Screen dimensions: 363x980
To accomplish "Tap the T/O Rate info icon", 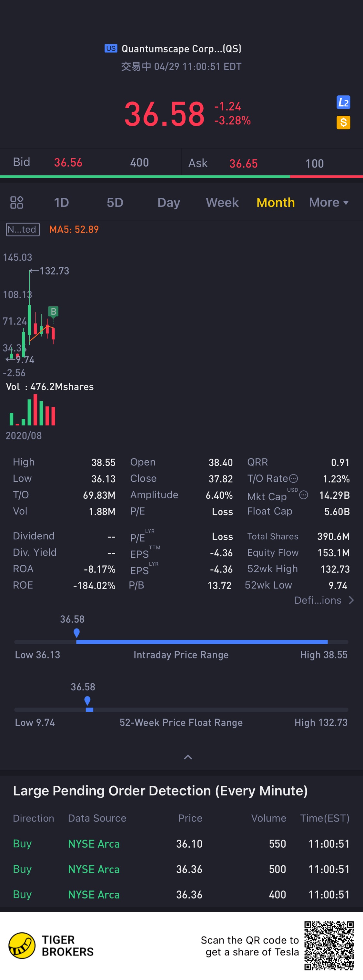I will point(293,478).
